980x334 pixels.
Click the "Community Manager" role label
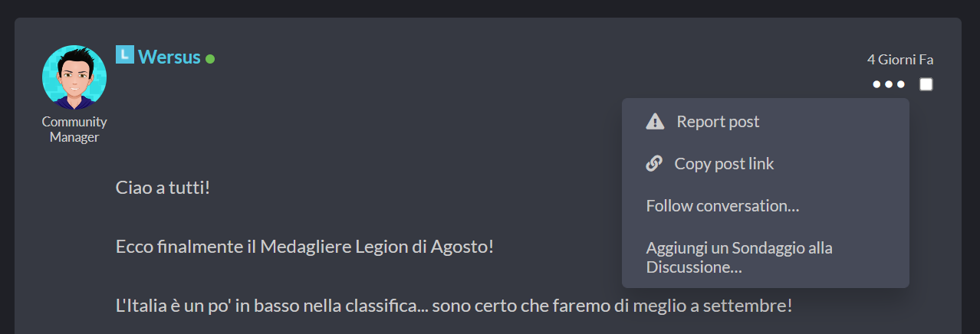pos(74,129)
